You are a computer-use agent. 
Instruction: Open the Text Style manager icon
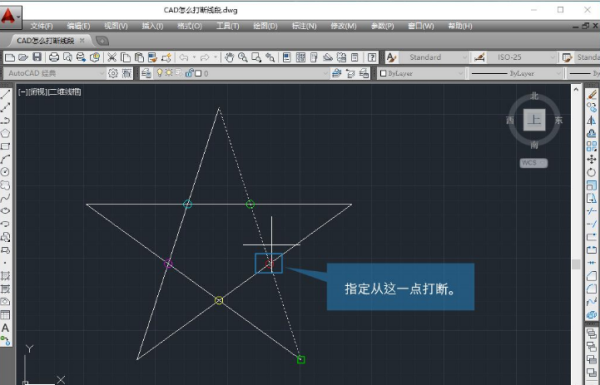[x=391, y=57]
